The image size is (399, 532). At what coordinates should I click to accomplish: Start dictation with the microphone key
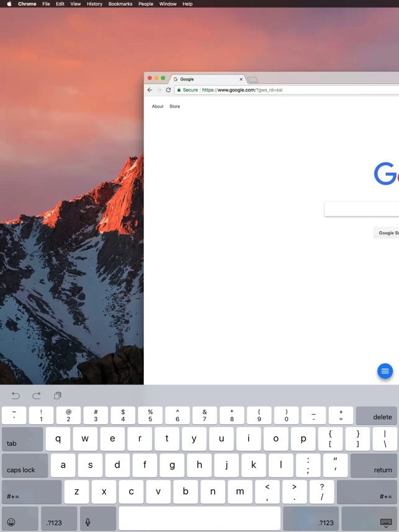[98, 519]
